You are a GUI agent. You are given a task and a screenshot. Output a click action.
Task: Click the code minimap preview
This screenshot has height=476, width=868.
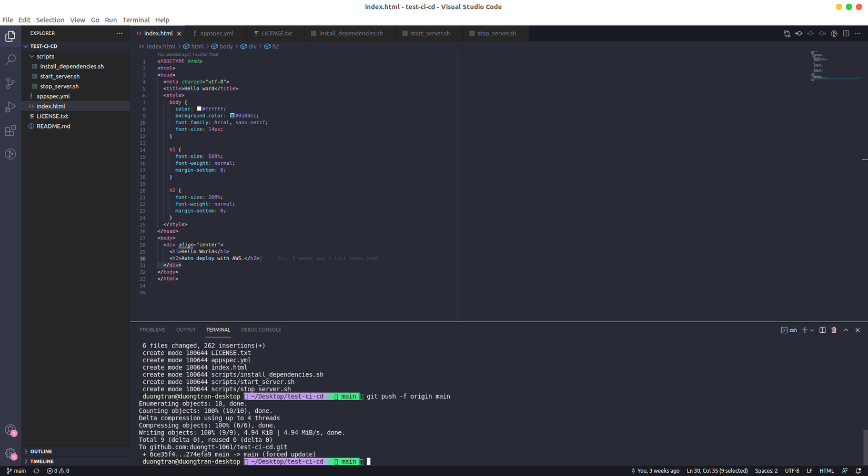pos(835,66)
